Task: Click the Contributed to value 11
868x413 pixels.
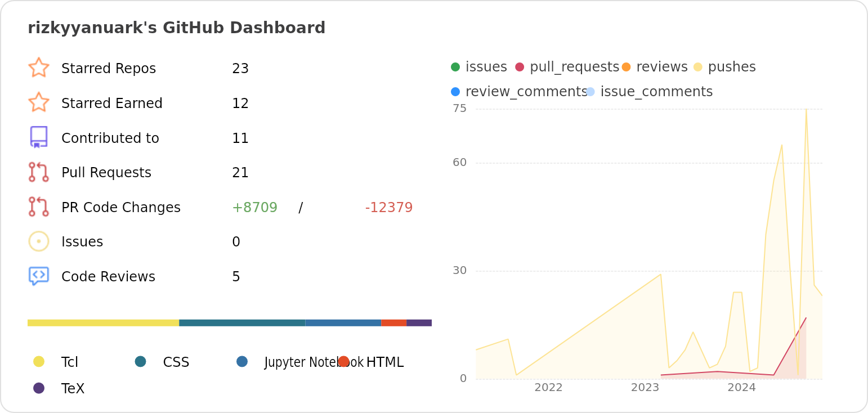Action: click(240, 138)
